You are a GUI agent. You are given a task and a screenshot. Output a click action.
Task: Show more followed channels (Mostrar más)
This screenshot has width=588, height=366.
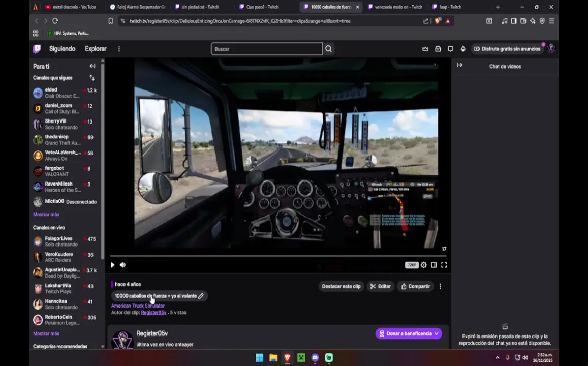click(x=46, y=214)
